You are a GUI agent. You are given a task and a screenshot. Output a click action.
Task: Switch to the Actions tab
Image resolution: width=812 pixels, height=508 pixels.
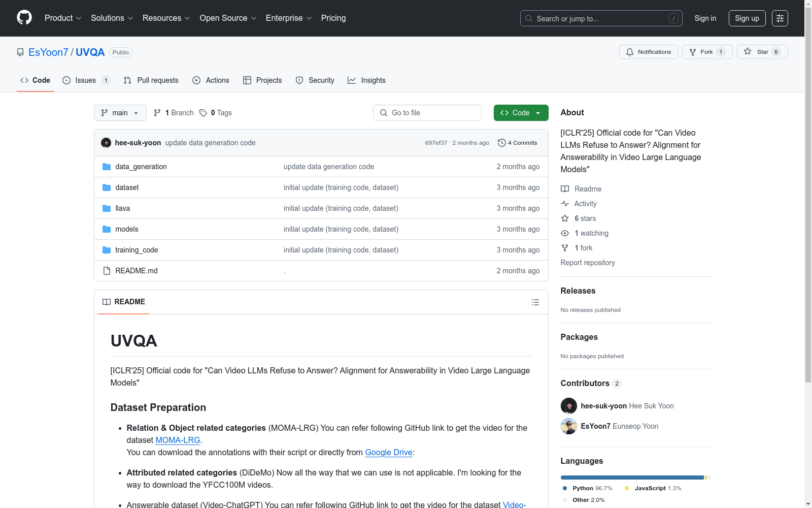211,80
